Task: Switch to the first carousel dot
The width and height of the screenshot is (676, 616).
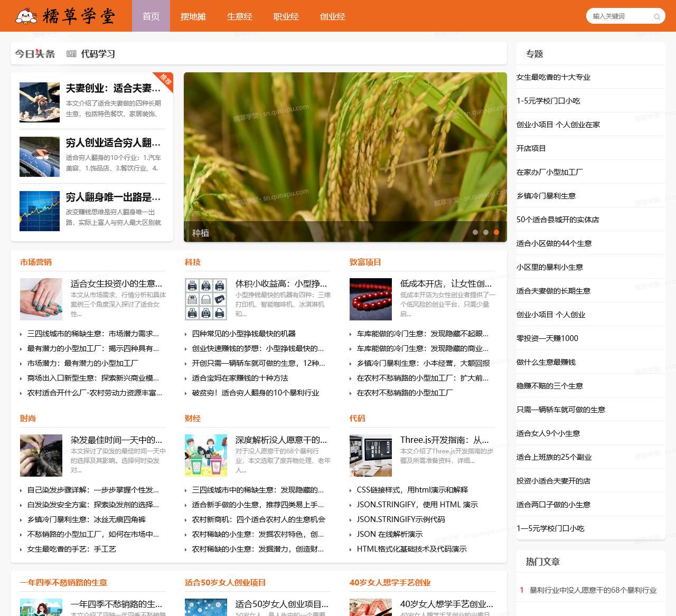Action: click(x=475, y=232)
